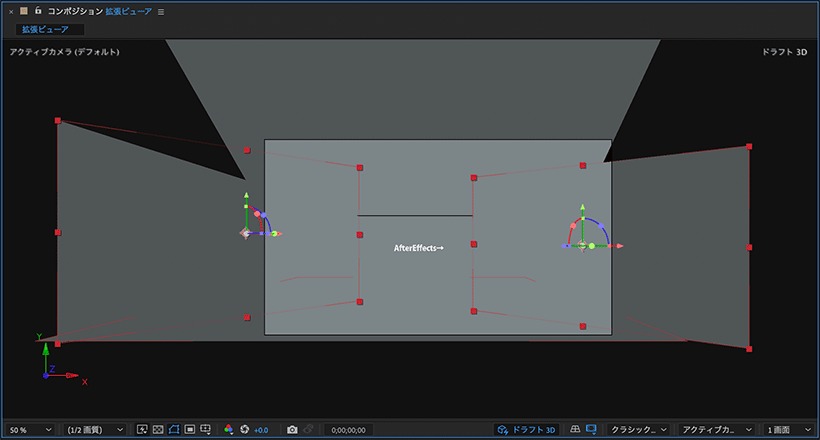Open the extended viewer monitor icon
Image resolution: width=820 pixels, height=440 pixels.
[x=591, y=430]
